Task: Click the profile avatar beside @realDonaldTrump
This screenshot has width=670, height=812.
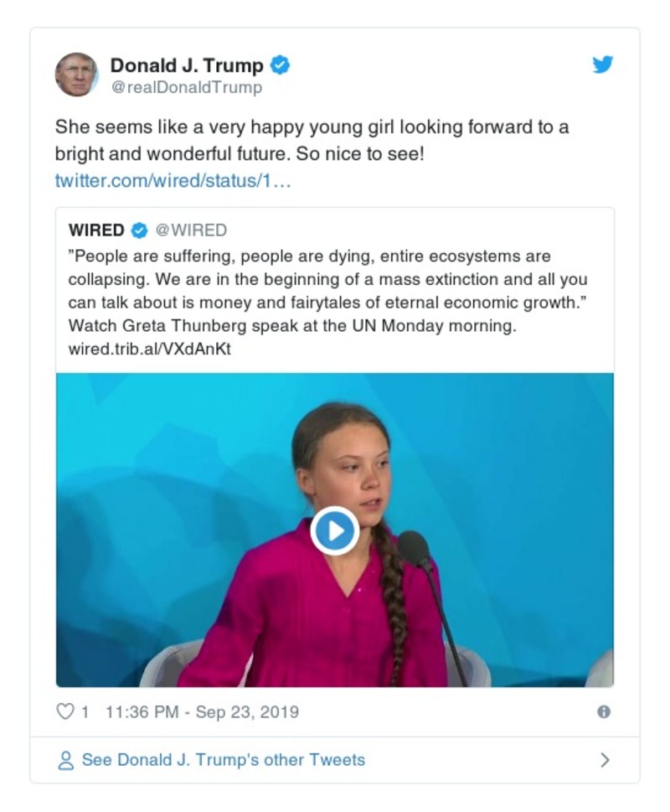Action: [76, 75]
